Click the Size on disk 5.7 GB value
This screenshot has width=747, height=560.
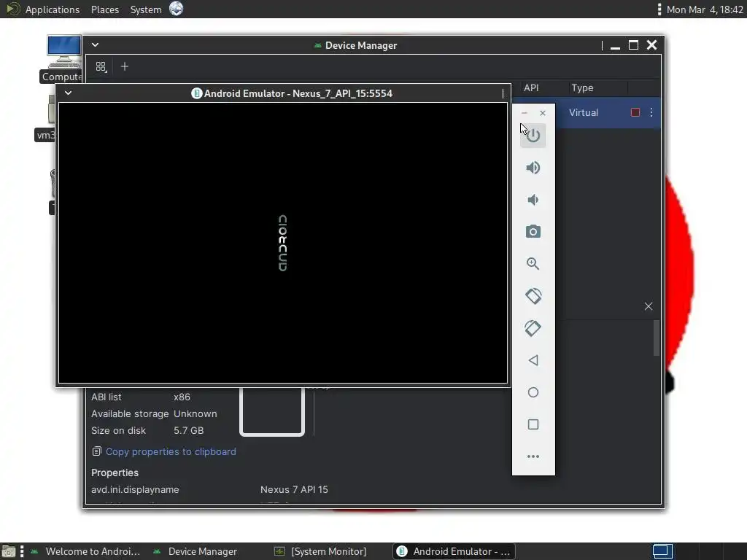(x=189, y=430)
